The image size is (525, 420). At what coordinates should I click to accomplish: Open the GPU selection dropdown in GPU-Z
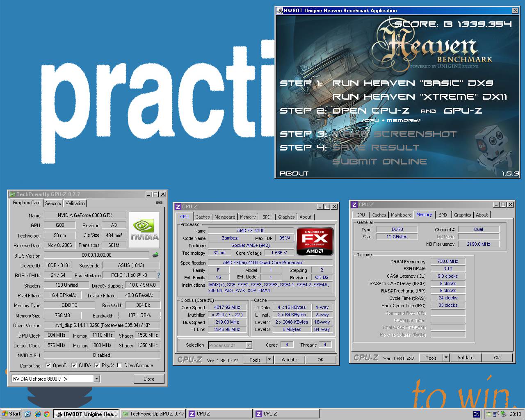(97, 379)
